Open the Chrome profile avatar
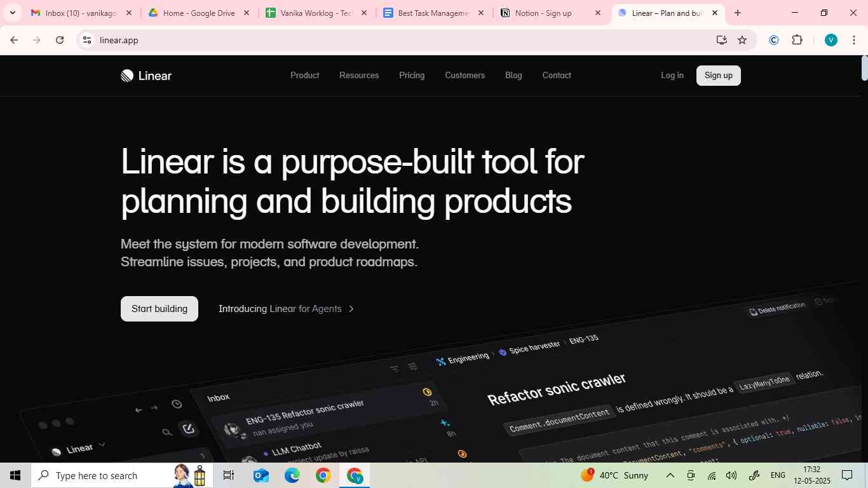 tap(831, 40)
